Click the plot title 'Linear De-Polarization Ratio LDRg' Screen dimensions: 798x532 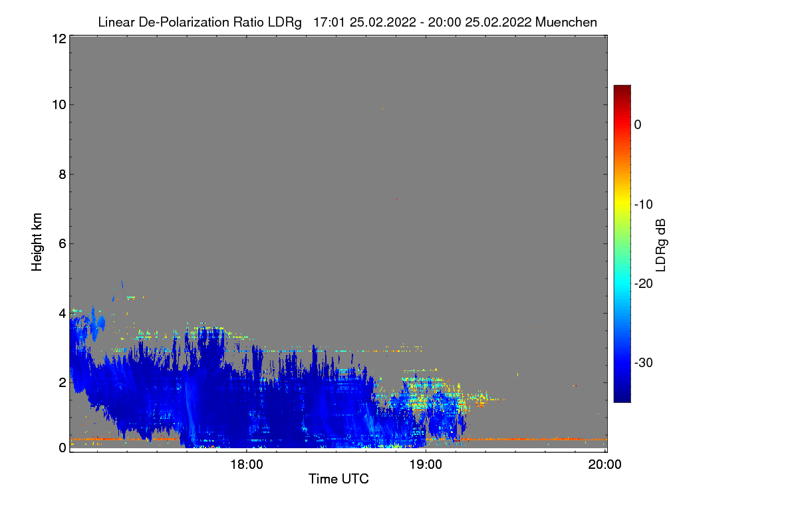[x=199, y=22]
